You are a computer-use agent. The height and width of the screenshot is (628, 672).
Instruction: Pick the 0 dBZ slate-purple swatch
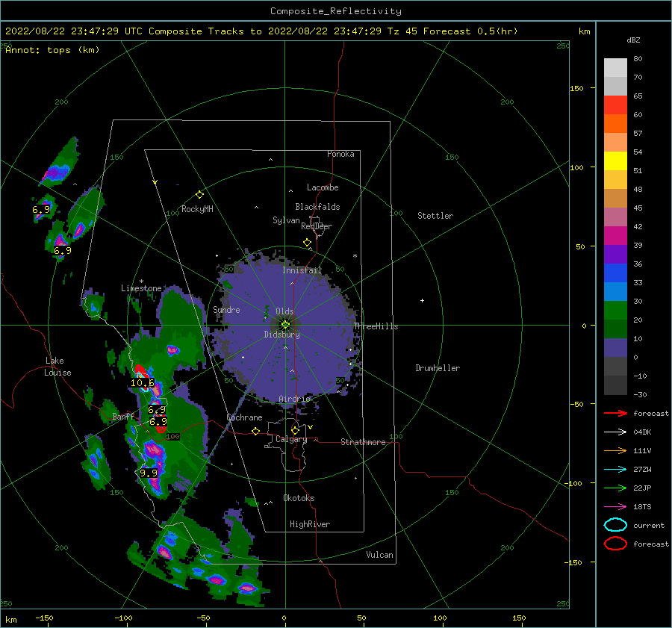tap(615, 348)
